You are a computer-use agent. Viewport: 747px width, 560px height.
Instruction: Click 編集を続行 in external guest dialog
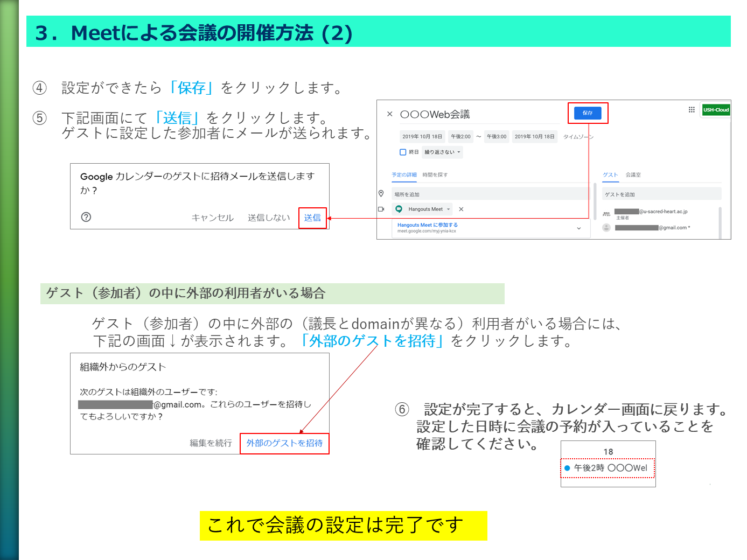pos(211,443)
